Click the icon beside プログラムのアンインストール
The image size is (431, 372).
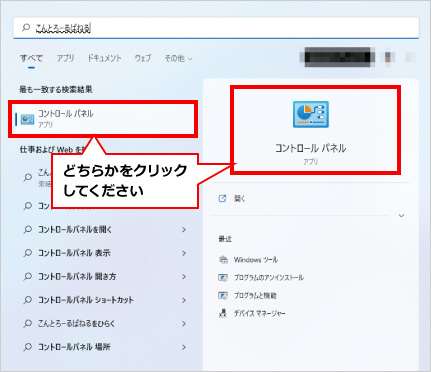coord(223,278)
